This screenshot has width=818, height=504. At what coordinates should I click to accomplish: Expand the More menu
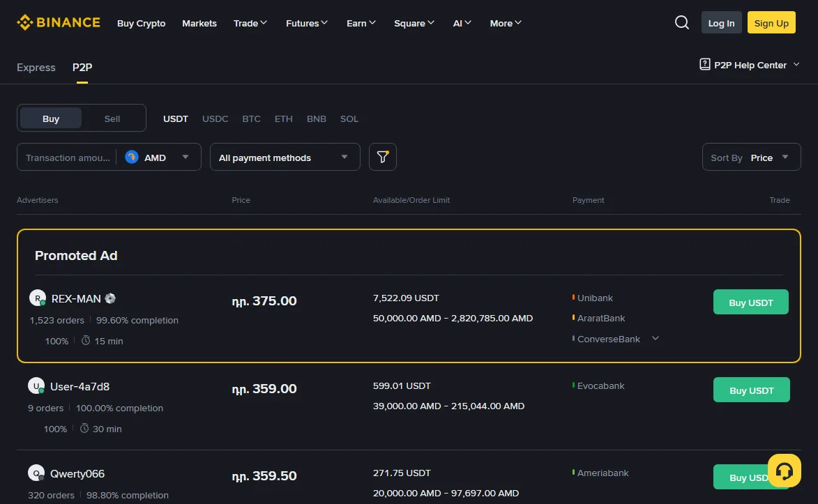[506, 23]
